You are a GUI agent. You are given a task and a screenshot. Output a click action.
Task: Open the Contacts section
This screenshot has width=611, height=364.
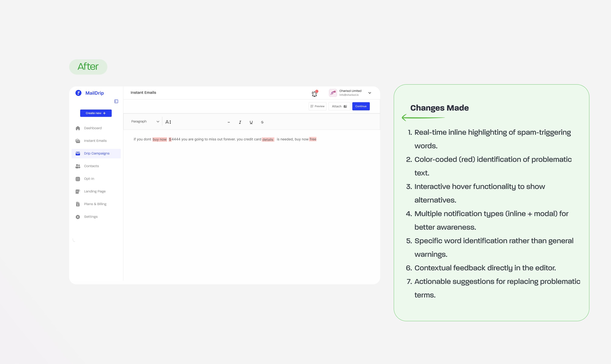point(91,166)
